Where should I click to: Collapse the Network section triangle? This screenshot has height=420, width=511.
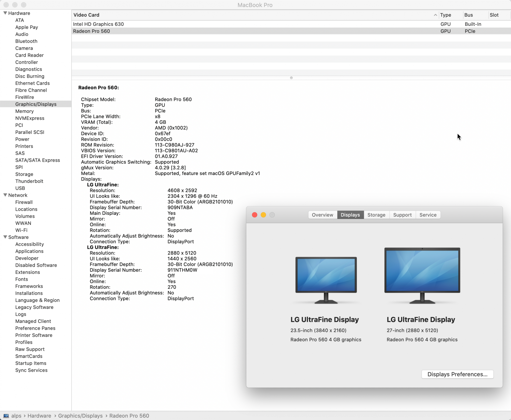5,195
